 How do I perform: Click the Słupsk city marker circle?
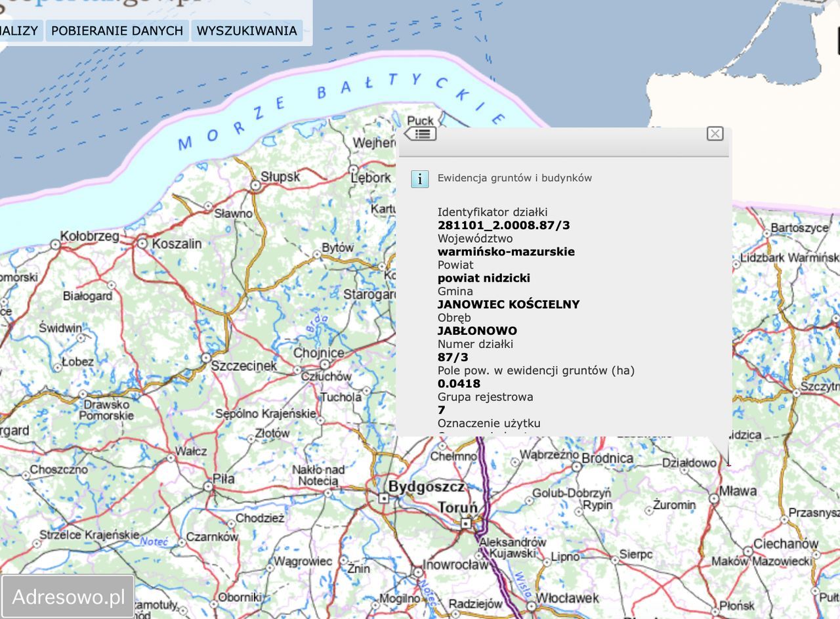coord(255,186)
